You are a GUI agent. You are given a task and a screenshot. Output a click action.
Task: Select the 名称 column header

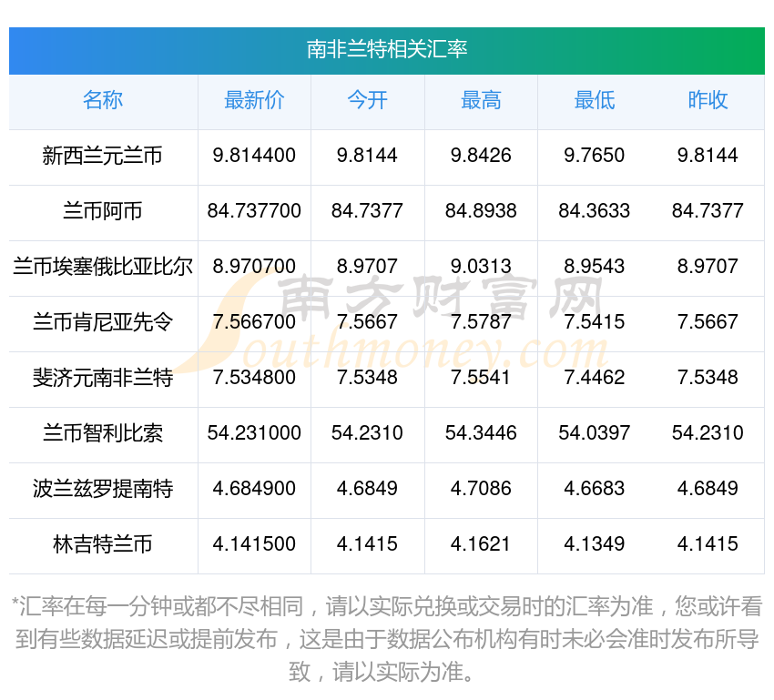point(103,100)
